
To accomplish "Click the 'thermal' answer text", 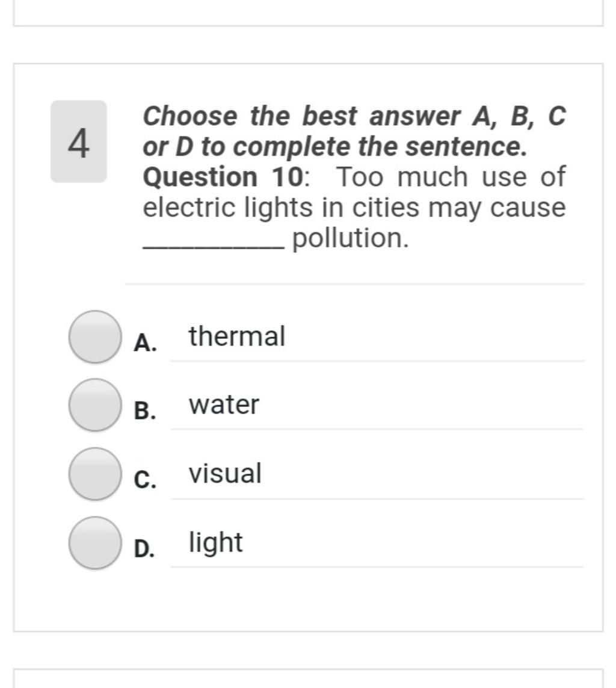I will click(237, 336).
